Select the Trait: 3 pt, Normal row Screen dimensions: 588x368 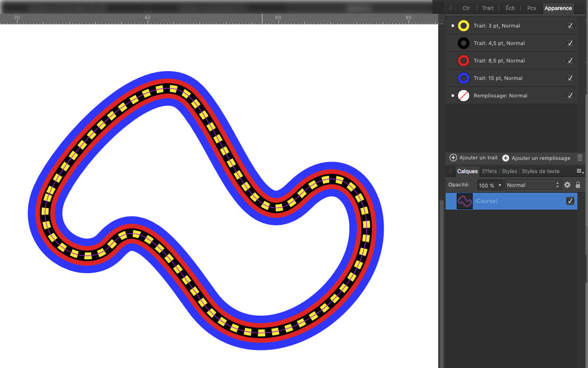(x=511, y=26)
